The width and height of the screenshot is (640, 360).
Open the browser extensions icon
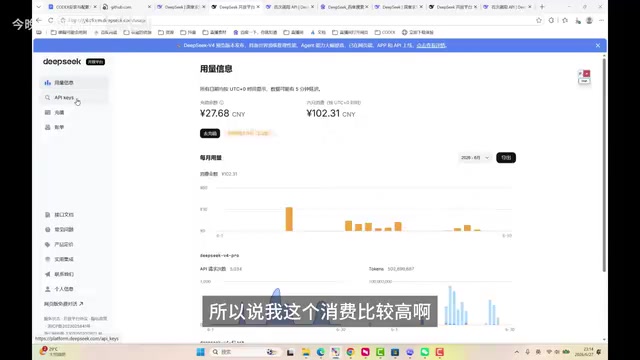point(551,20)
